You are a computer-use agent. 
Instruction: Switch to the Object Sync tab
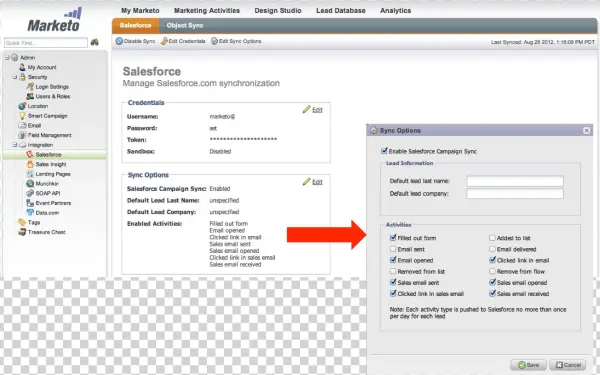185,26
